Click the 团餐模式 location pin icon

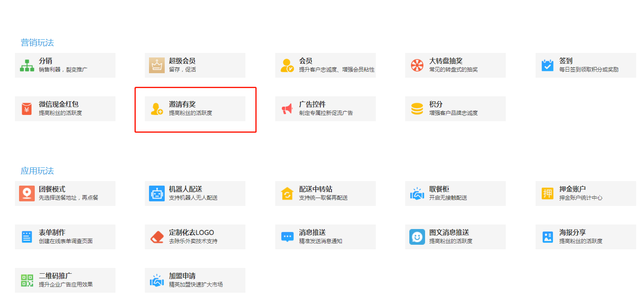click(x=27, y=193)
